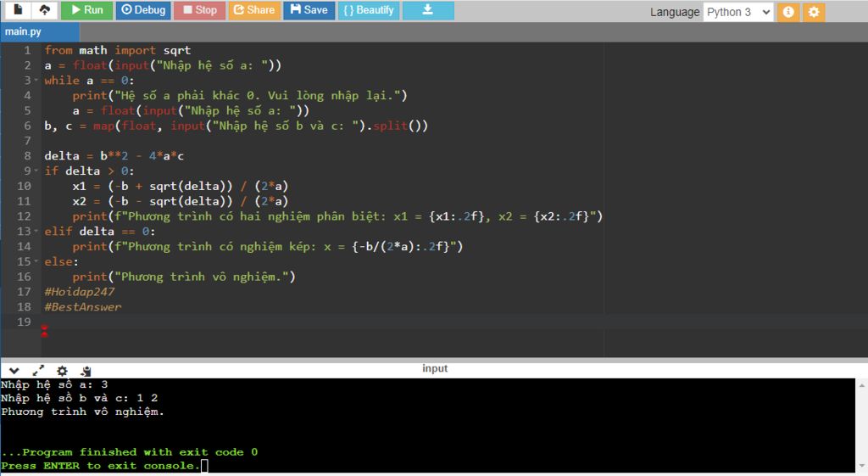Image resolution: width=868 pixels, height=476 pixels.
Task: Collapse the elif block at line 13
Action: [x=36, y=231]
